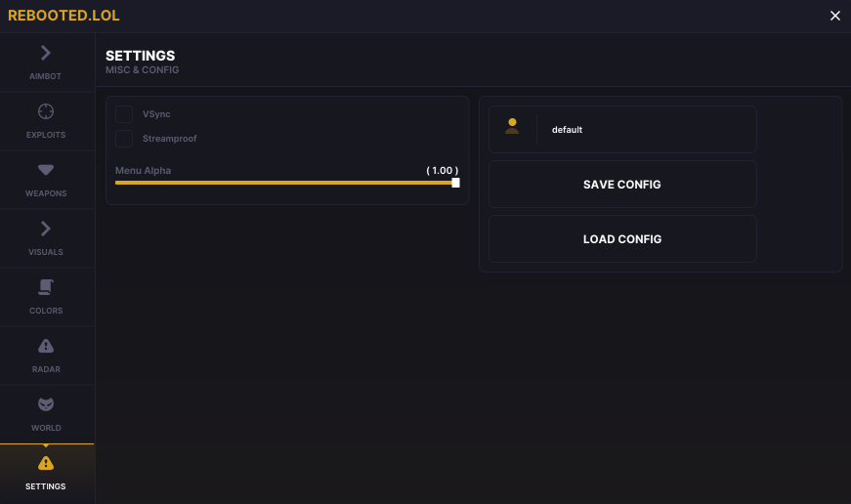Click the Visuals chevron icon

46,229
